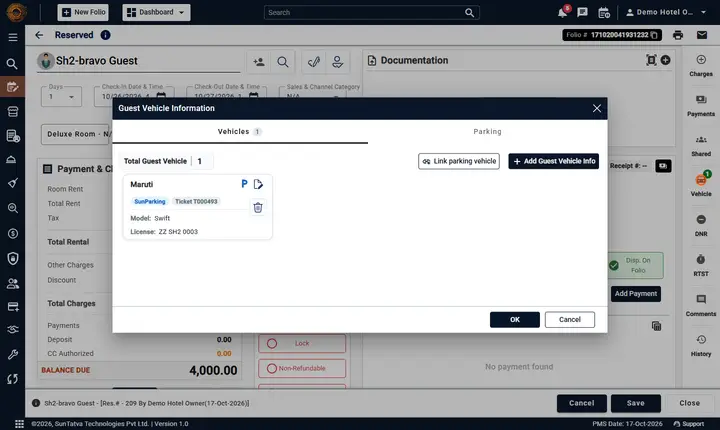Open the hamburger menu in the sidebar
This screenshot has width=720, height=430.
[x=13, y=37]
